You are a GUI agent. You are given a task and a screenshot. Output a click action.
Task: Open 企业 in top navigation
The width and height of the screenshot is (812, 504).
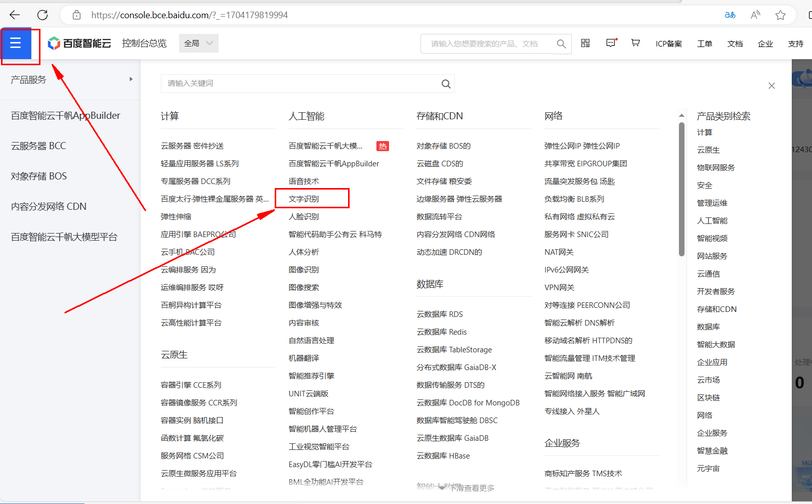coord(765,44)
